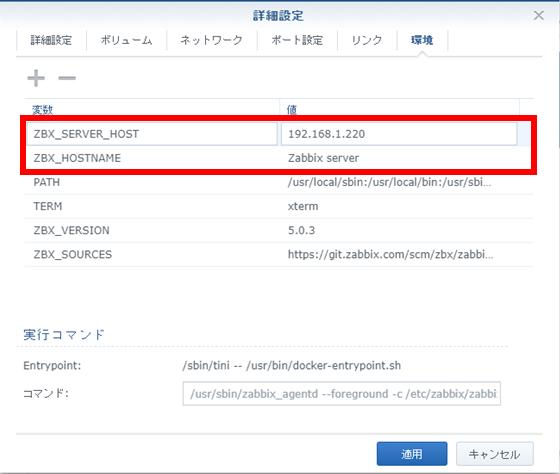560x474 pixels.
Task: Select the ZBX_SOURCES row
Action: (x=279, y=254)
